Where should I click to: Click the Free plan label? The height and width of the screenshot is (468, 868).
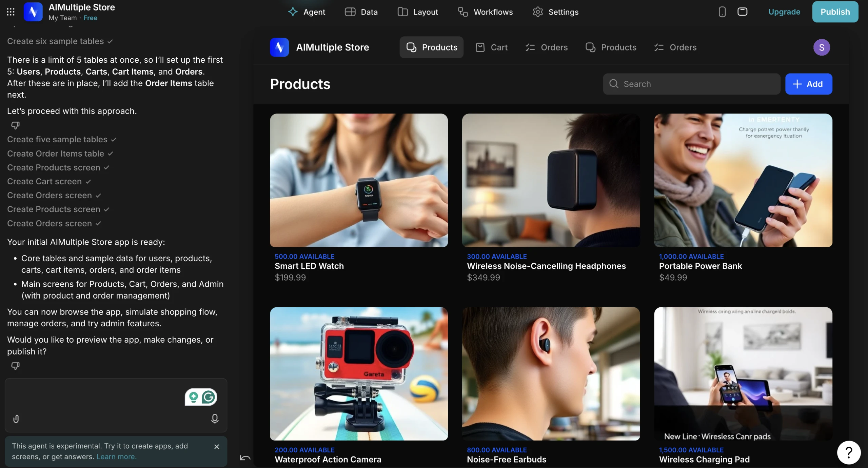click(90, 18)
